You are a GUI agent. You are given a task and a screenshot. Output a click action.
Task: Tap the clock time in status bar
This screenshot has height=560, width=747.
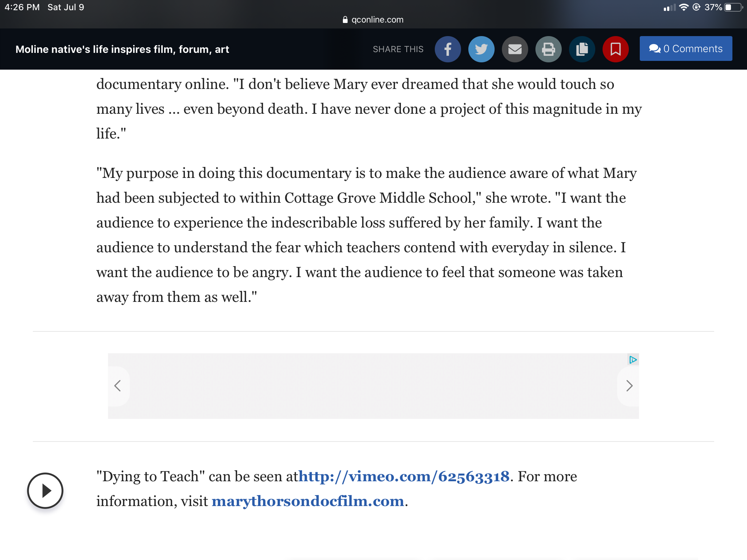(x=22, y=7)
